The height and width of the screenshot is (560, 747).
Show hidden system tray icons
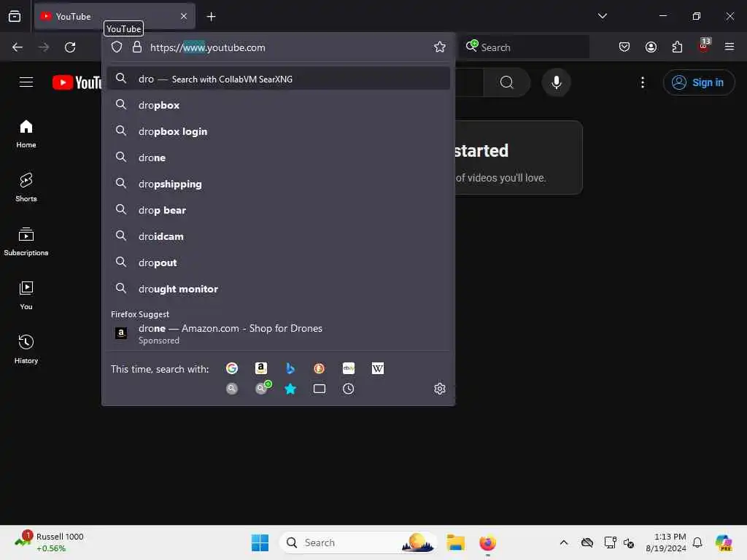(564, 542)
